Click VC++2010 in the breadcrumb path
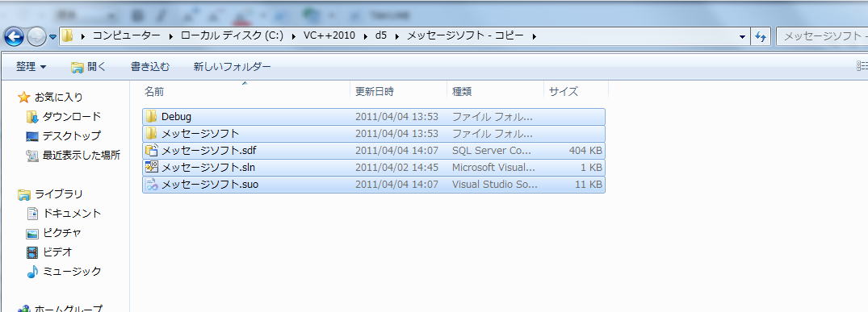The width and height of the screenshot is (868, 312). [329, 36]
